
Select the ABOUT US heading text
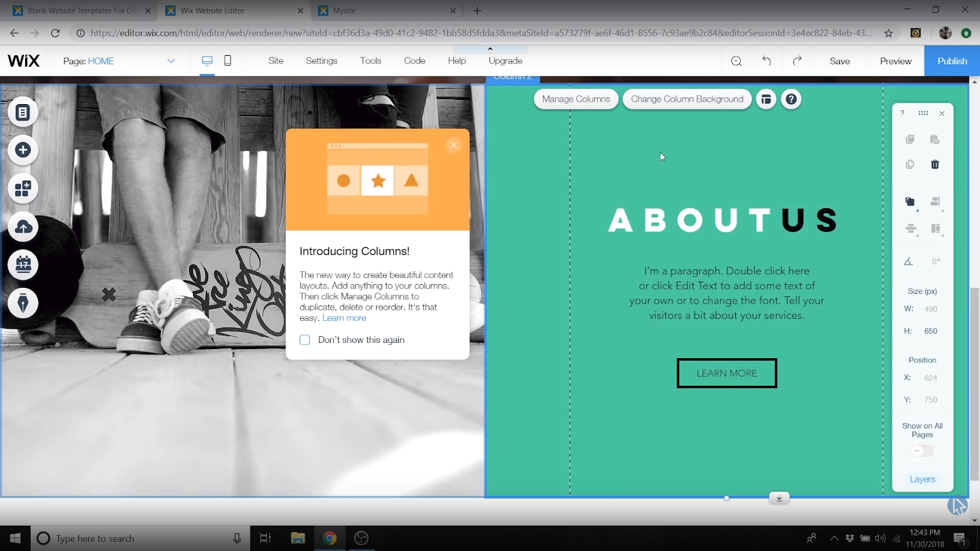723,220
